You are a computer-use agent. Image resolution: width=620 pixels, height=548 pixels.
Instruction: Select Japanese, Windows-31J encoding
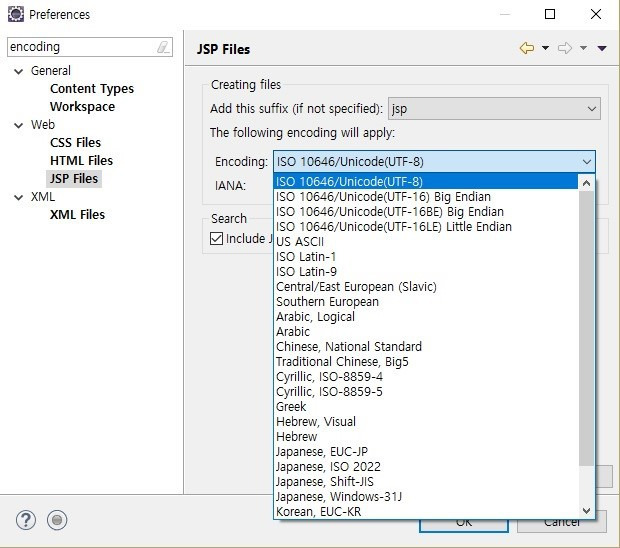426,497
